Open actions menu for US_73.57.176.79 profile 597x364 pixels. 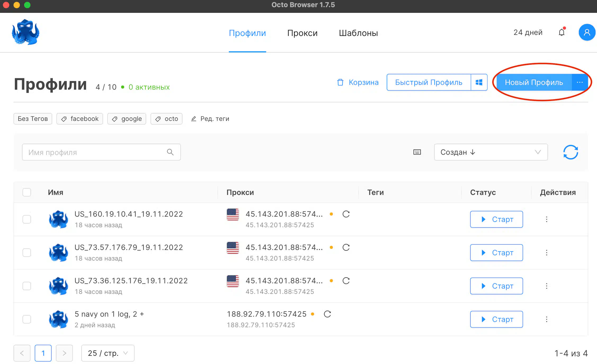coord(547,253)
